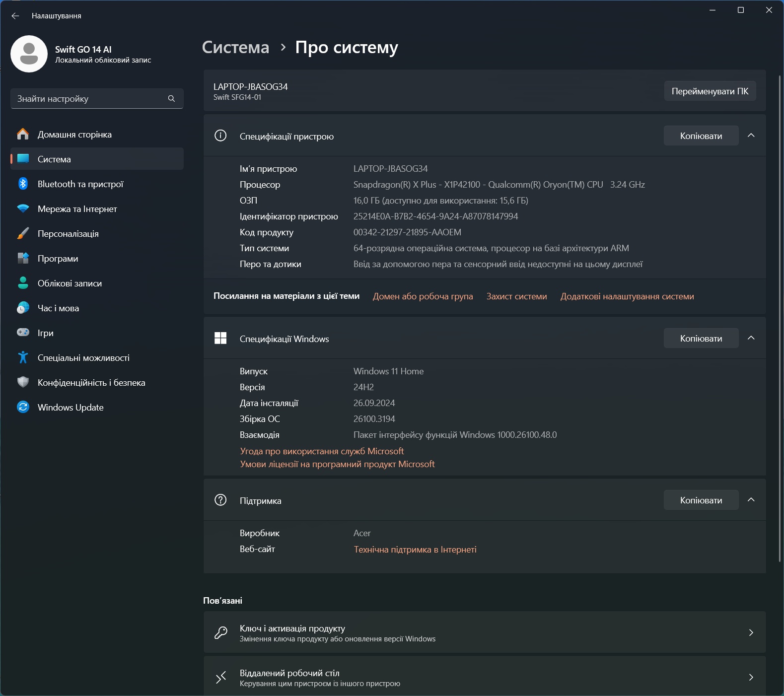Screen dimensions: 784x696
Task: Click the Windows Update refresh icon
Action: (23, 407)
